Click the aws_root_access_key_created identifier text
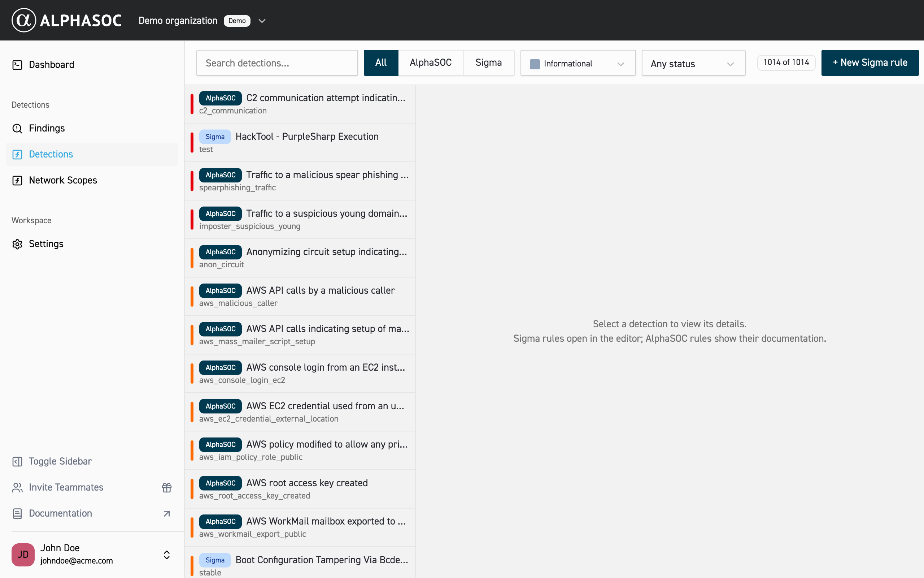The image size is (924, 578). coord(255,496)
